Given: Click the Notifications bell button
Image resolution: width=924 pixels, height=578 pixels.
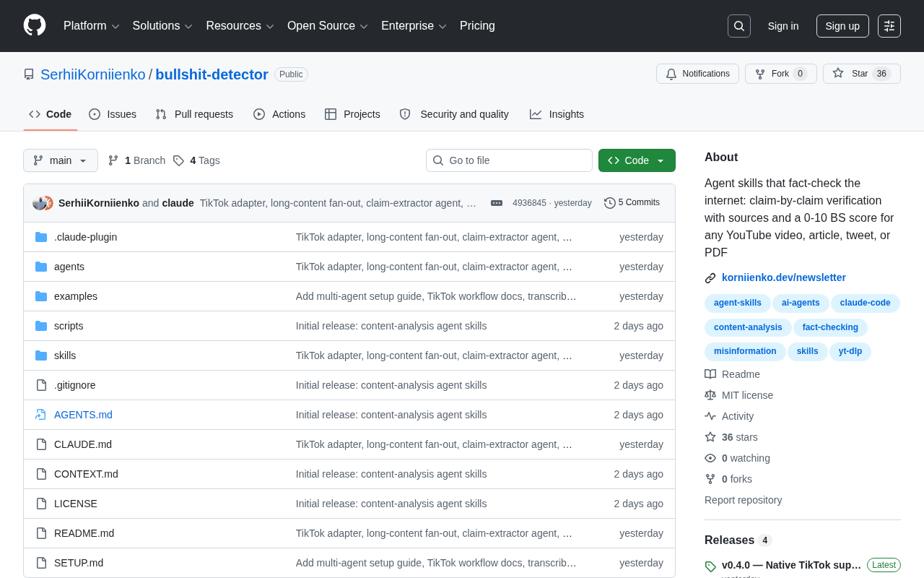Looking at the screenshot, I should [697, 74].
